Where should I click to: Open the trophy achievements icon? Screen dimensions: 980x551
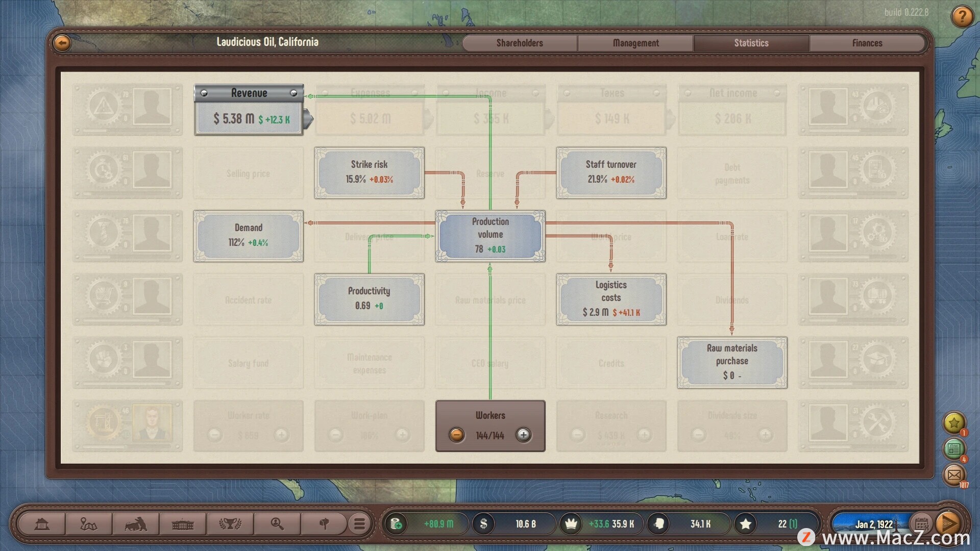230,524
